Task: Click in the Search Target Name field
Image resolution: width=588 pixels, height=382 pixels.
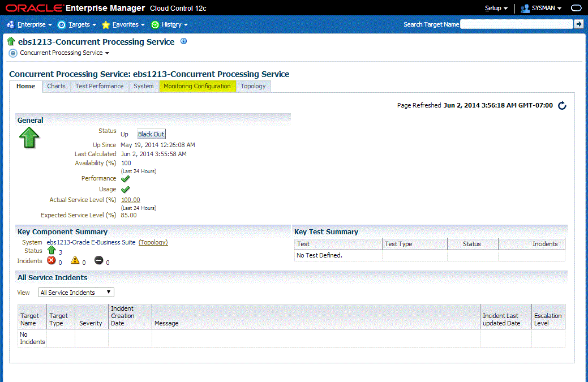Action: point(516,24)
